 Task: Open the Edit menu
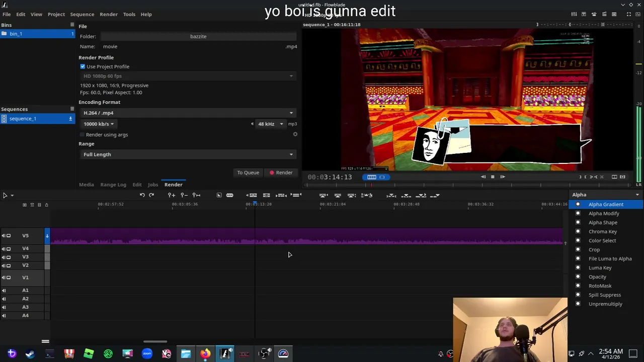(x=21, y=14)
